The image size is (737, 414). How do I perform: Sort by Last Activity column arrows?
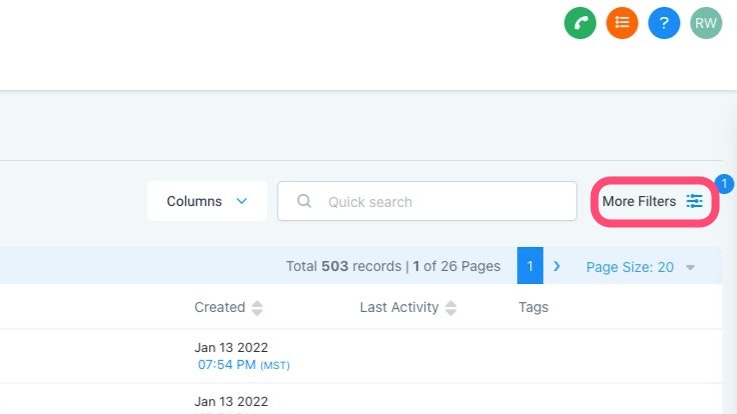coord(451,308)
